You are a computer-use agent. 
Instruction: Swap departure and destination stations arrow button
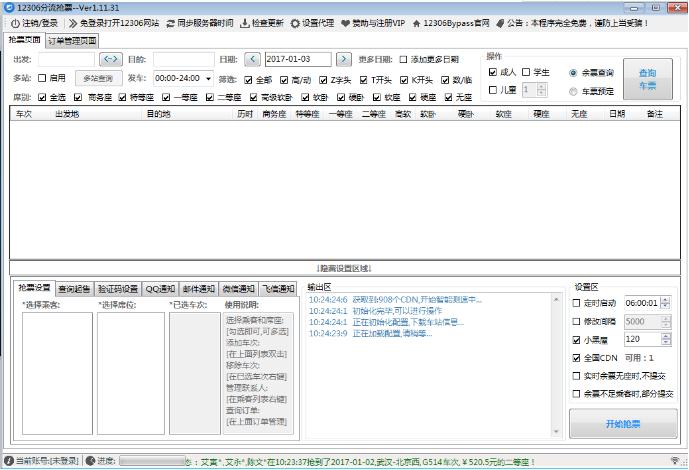coord(110,59)
